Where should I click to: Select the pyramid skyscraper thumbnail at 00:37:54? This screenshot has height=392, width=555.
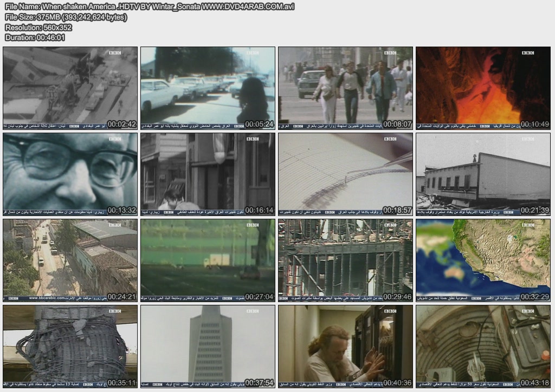pos(208,347)
